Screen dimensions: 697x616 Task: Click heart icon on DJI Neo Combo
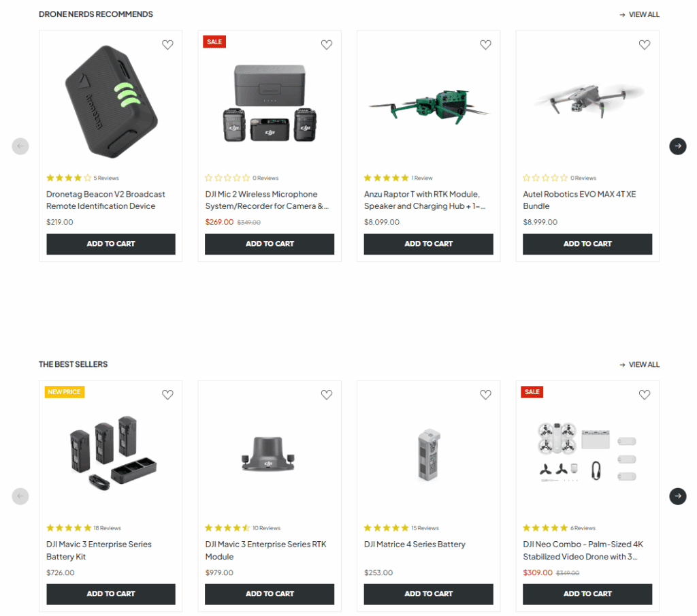(645, 395)
